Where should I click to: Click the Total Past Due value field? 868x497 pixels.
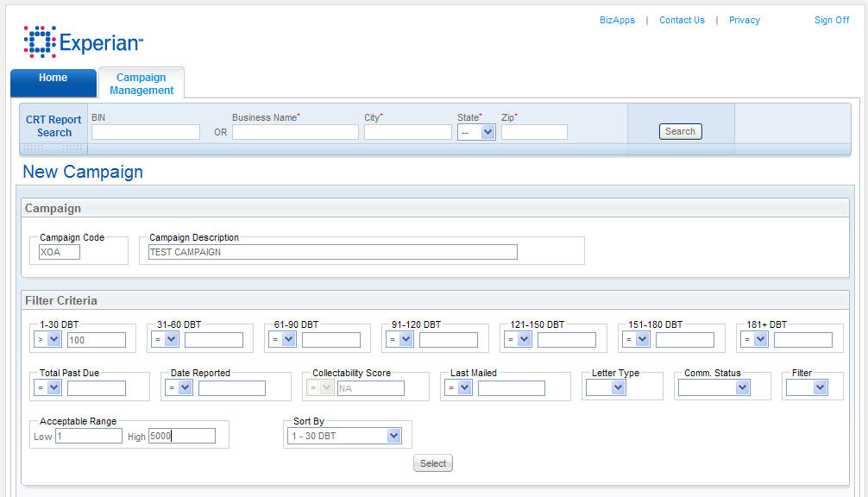point(97,388)
